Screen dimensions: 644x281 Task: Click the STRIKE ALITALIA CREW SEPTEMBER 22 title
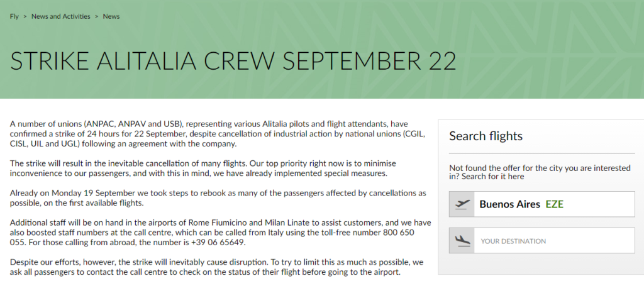point(233,61)
